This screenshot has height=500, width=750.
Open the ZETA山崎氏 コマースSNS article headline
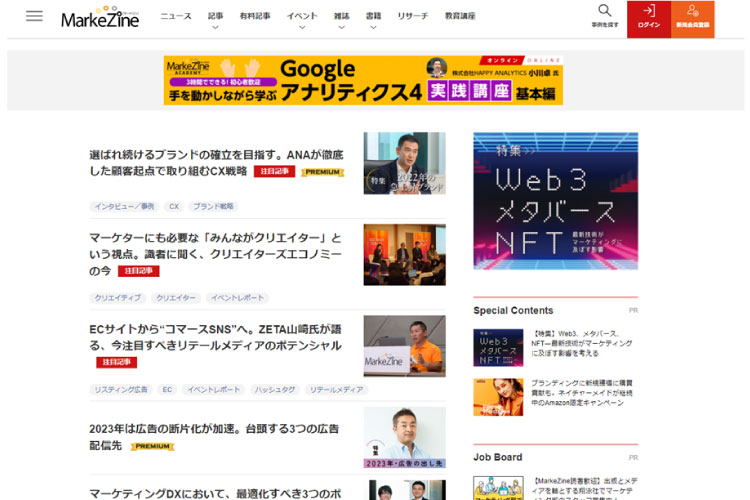(215, 337)
